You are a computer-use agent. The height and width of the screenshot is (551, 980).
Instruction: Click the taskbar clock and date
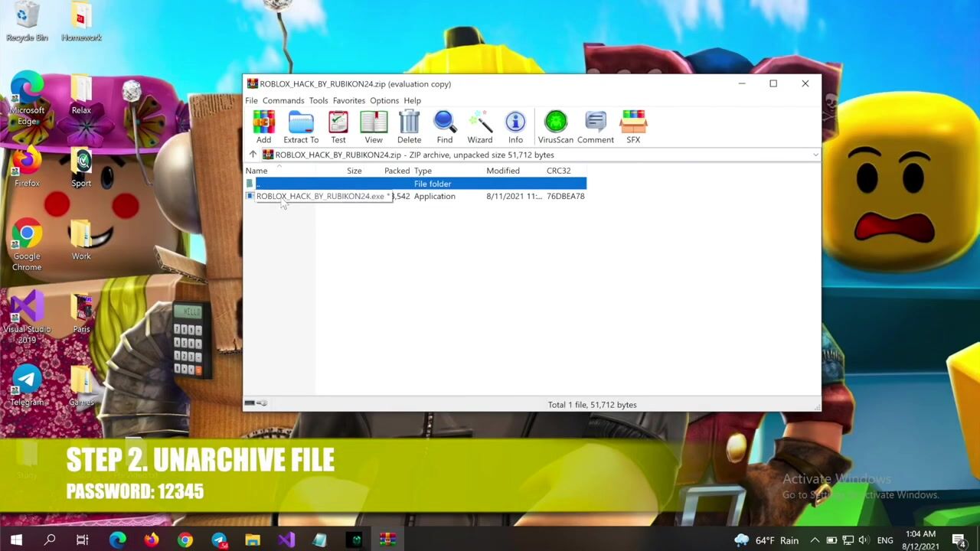[920, 540]
